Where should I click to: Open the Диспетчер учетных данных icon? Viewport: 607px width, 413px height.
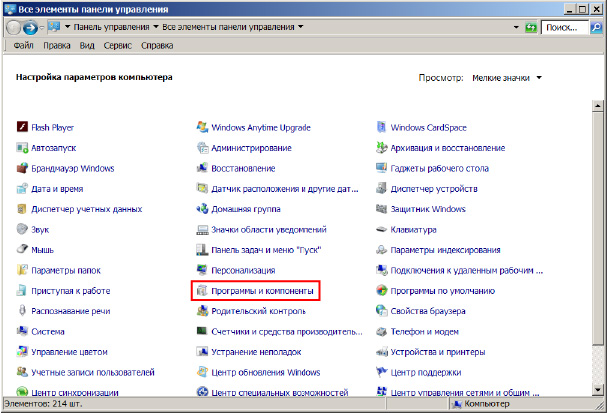tap(22, 209)
